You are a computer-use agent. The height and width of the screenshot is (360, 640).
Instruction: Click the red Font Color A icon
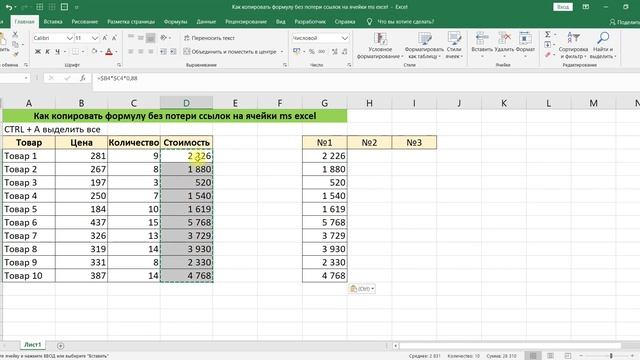coord(109,52)
